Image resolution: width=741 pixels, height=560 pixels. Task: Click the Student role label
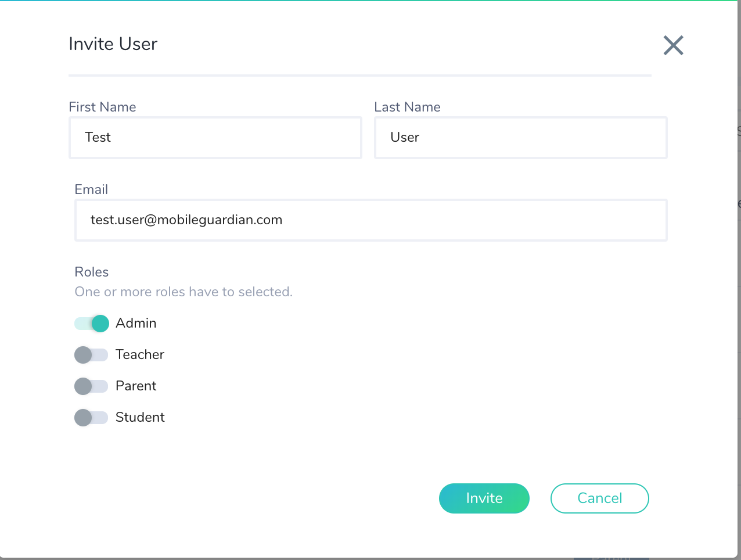point(140,417)
